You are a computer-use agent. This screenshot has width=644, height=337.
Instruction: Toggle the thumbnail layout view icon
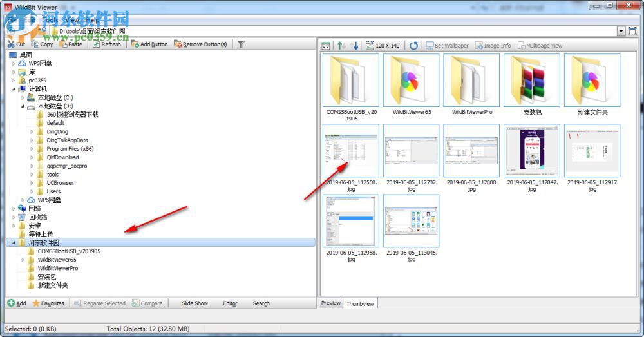pos(326,46)
